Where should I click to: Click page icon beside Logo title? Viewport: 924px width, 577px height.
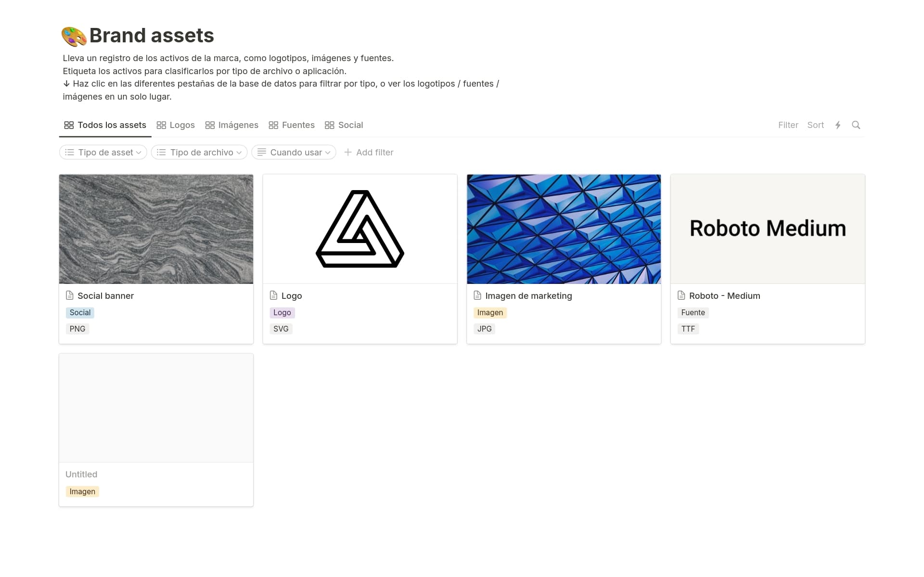coord(273,295)
